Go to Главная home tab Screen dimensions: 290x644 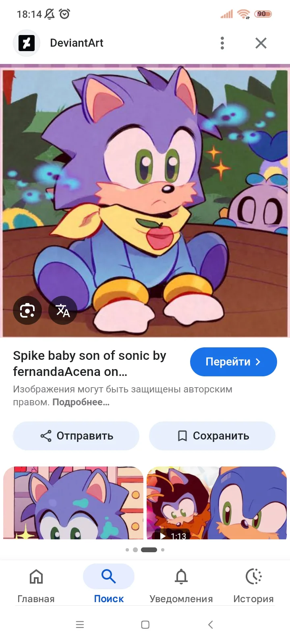point(36,586)
